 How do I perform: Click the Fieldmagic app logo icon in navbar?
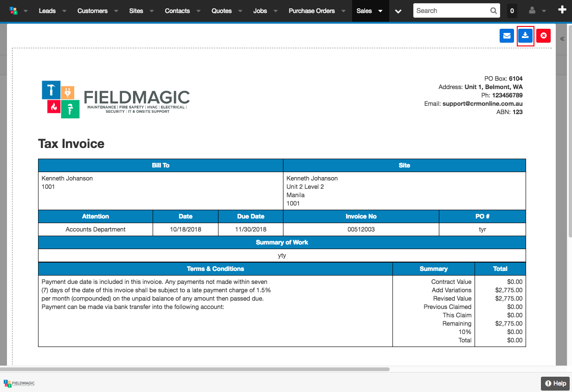pyautogui.click(x=13, y=11)
